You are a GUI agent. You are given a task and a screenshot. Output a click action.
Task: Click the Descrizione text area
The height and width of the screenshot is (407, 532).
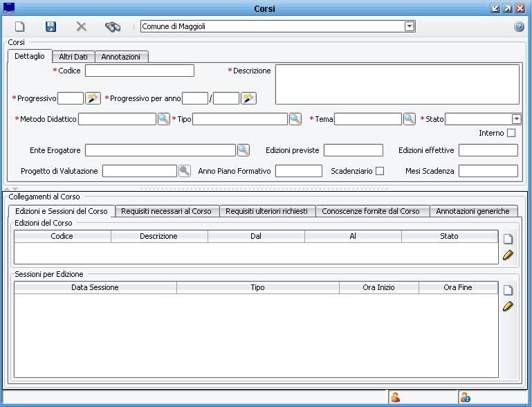(396, 84)
